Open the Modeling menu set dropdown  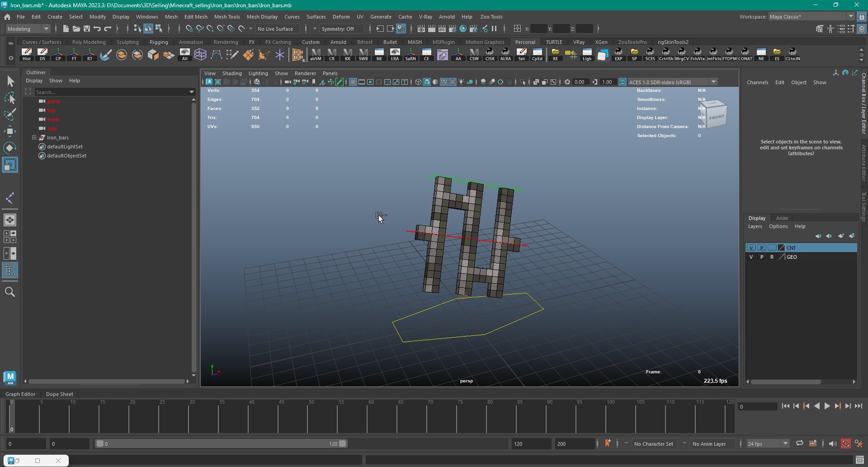(x=28, y=29)
